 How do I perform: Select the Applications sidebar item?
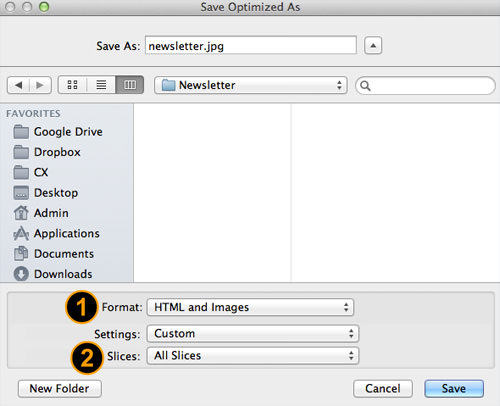click(x=56, y=233)
